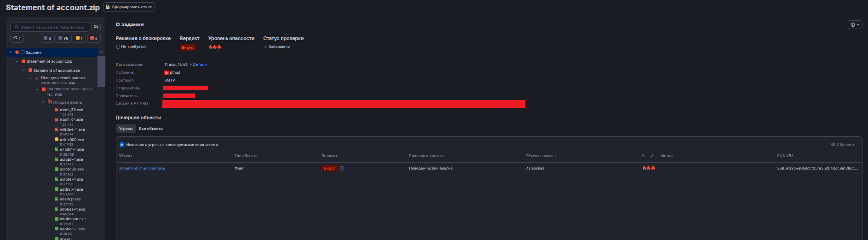This screenshot has height=240, width=868.
Task: Collapse statement of account.exe process node
Action: [37, 89]
